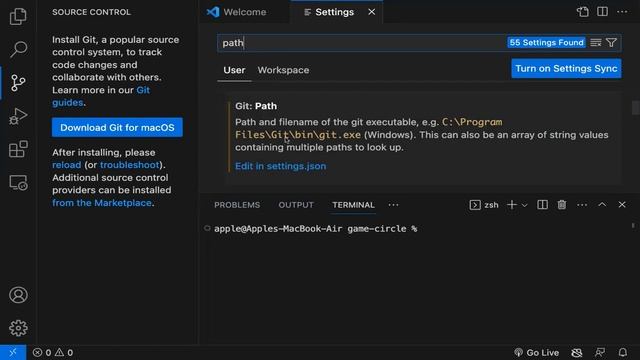Clear the settings search input icon
Screen dimensions: 640x360
click(596, 42)
